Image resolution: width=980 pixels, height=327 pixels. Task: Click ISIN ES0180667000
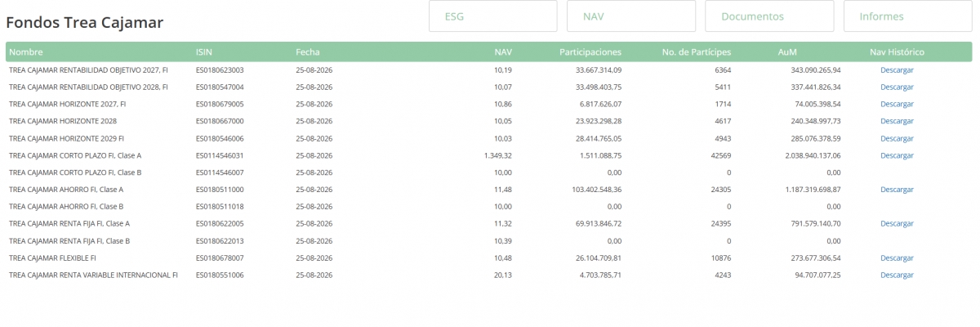(220, 121)
